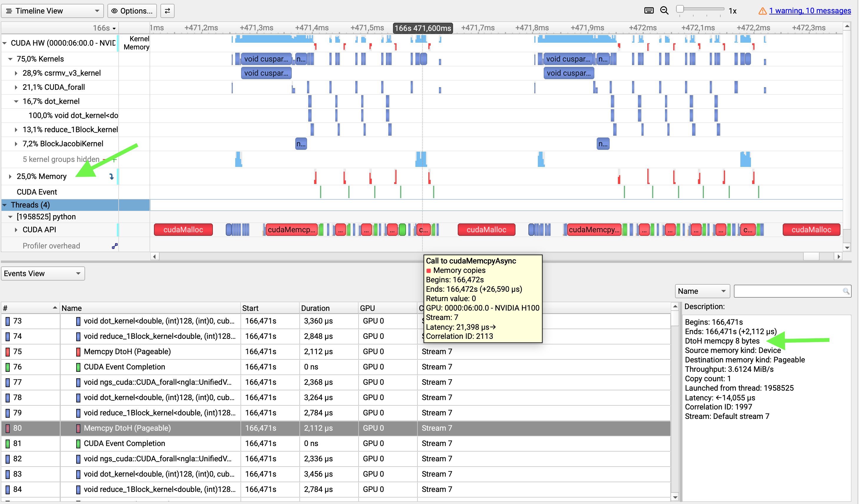Collapse the 75,0% Kernels row
This screenshot has height=504, width=859.
coord(11,59)
